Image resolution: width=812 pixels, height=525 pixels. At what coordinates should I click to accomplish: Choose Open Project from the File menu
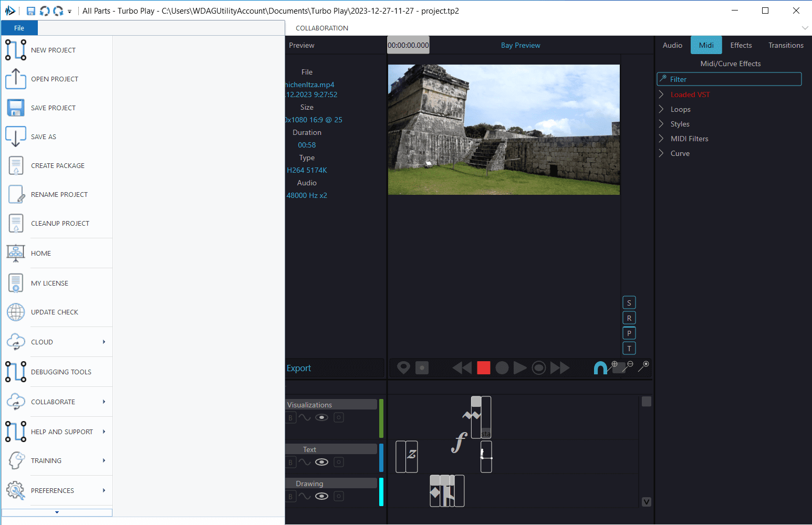tap(57, 79)
